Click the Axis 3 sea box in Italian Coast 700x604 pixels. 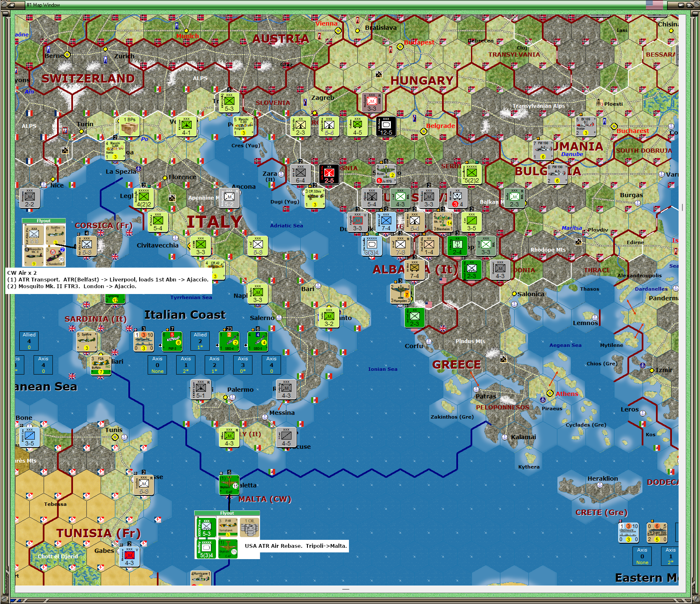(x=243, y=365)
